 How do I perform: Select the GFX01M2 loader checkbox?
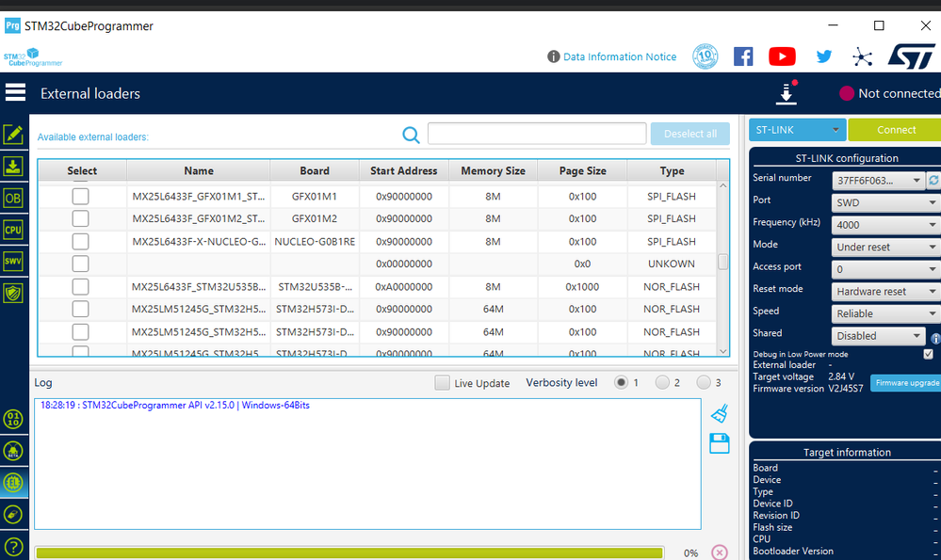coord(80,218)
